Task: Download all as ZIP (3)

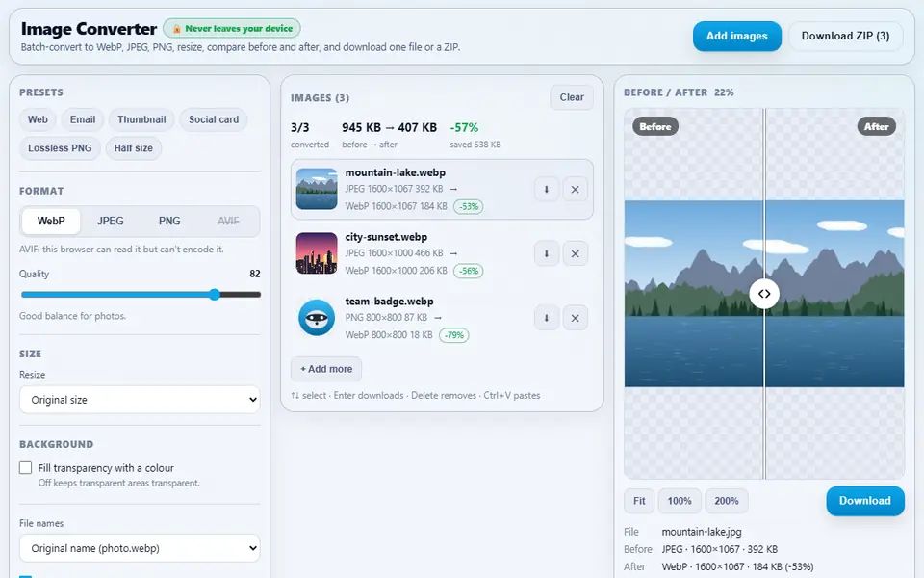Action: [846, 36]
